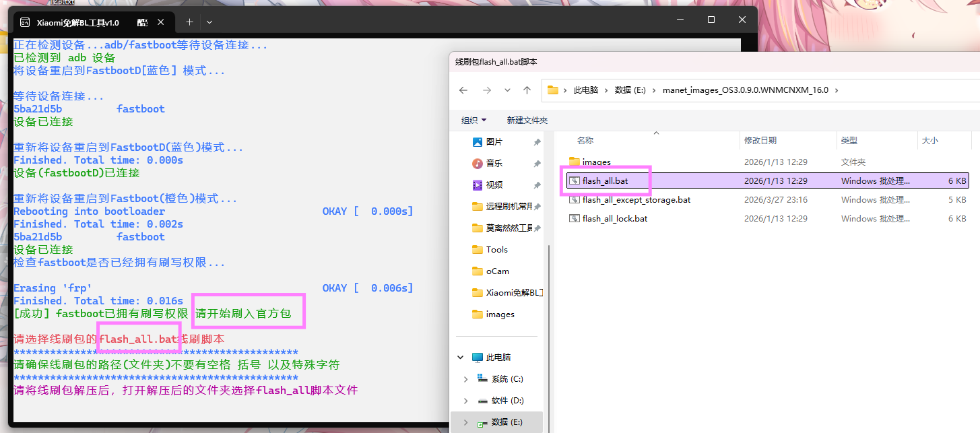Viewport: 980px width, 433px height.
Task: Select the Music (音乐) quick access icon
Action: (x=477, y=164)
